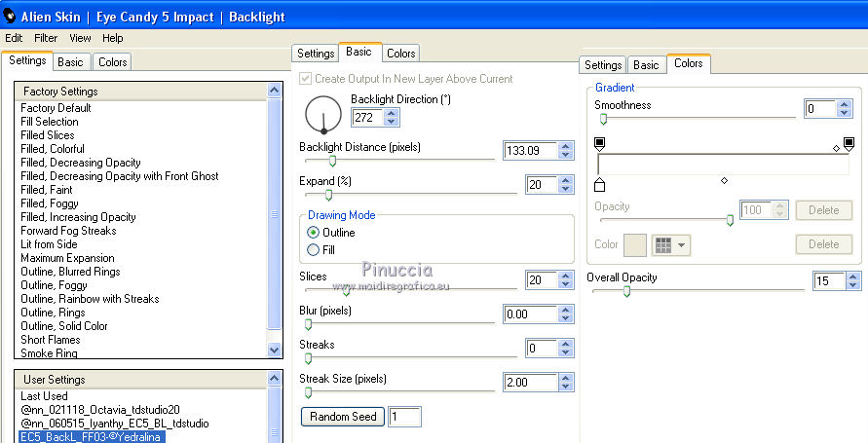Screen dimensions: 868x443
Task: Click the Delete button beside Color
Action: pyautogui.click(x=824, y=244)
